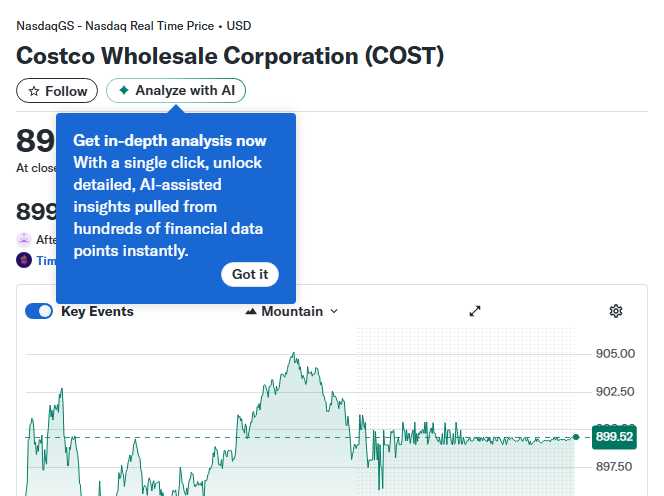Dismiss tooltip with Got it button
Image resolution: width=664 pixels, height=496 pixels.
(x=249, y=274)
